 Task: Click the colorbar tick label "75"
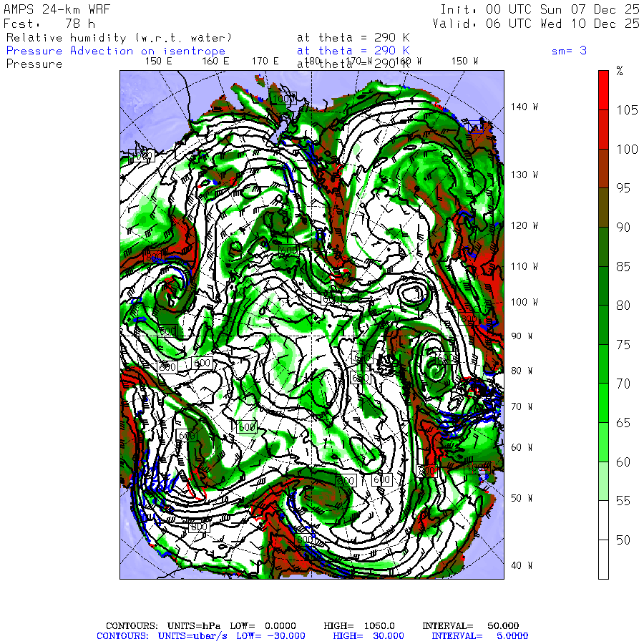click(x=623, y=345)
